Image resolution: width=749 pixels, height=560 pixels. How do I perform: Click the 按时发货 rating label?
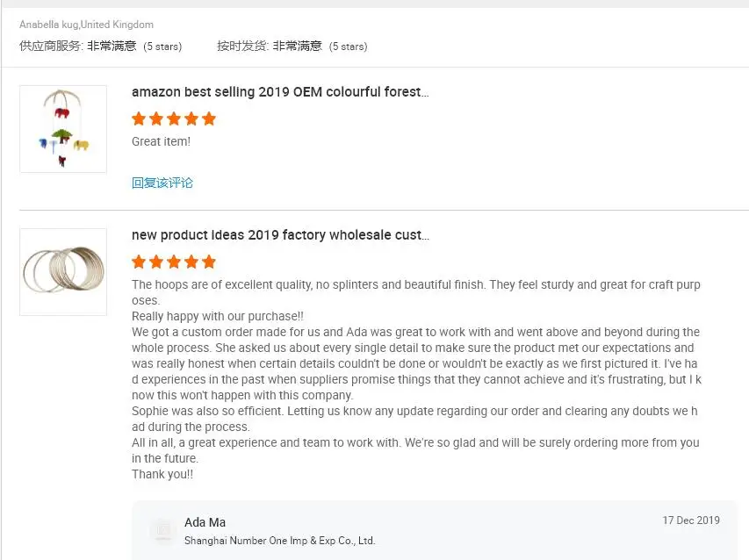pos(242,46)
